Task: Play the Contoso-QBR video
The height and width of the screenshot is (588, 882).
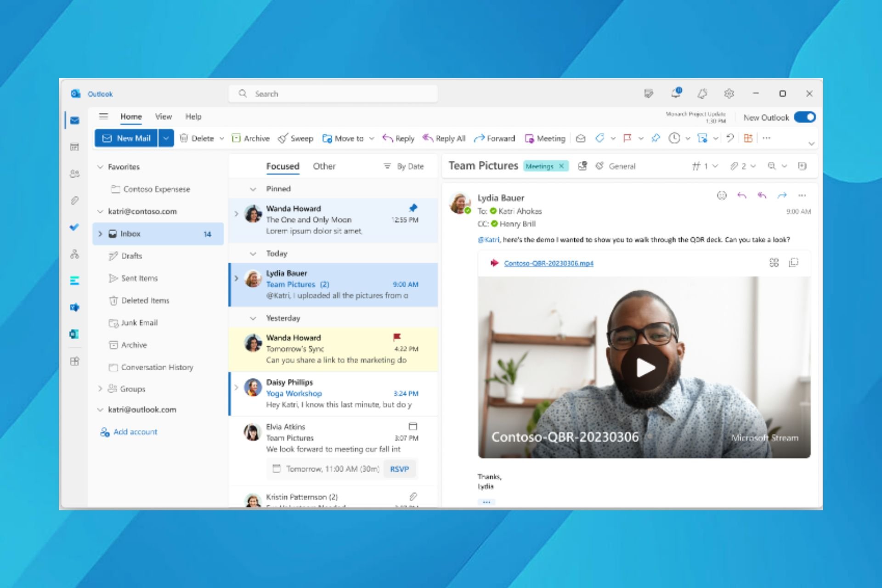Action: point(645,367)
